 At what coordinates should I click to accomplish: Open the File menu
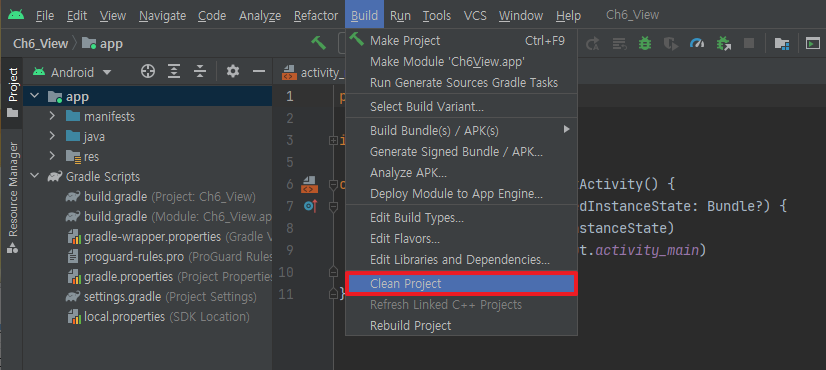click(x=45, y=16)
